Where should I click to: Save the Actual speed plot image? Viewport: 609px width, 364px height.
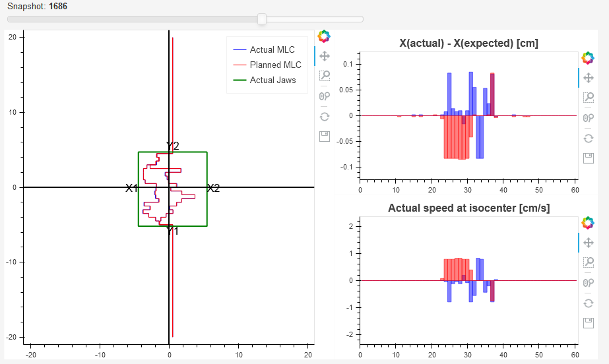[x=589, y=323]
